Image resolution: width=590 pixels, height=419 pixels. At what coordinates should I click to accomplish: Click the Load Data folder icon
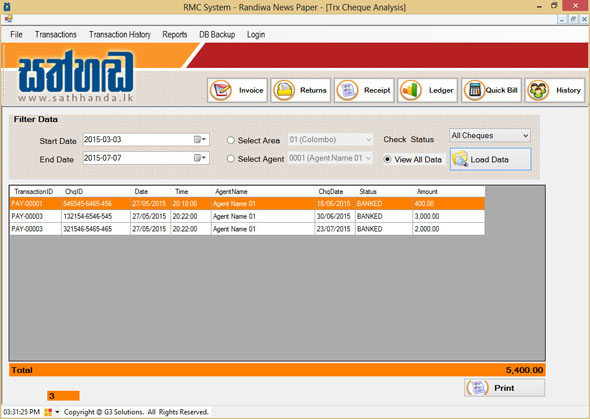[x=460, y=159]
